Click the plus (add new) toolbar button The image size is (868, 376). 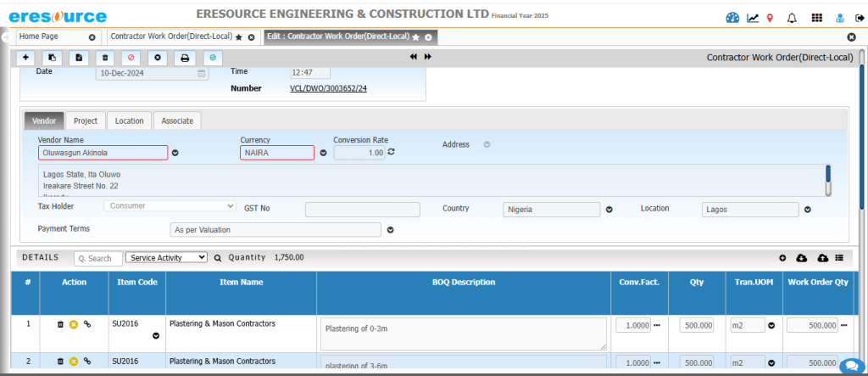(26, 57)
